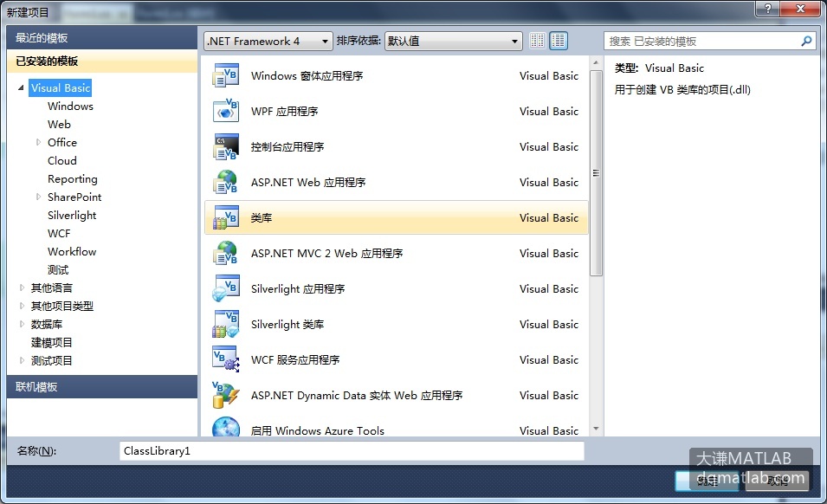Choose the 控制台应用程序 console icon

pyautogui.click(x=226, y=146)
